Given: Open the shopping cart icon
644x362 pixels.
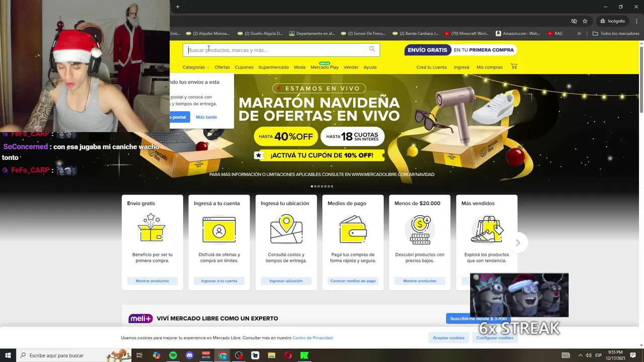Looking at the screenshot, I should [x=514, y=66].
